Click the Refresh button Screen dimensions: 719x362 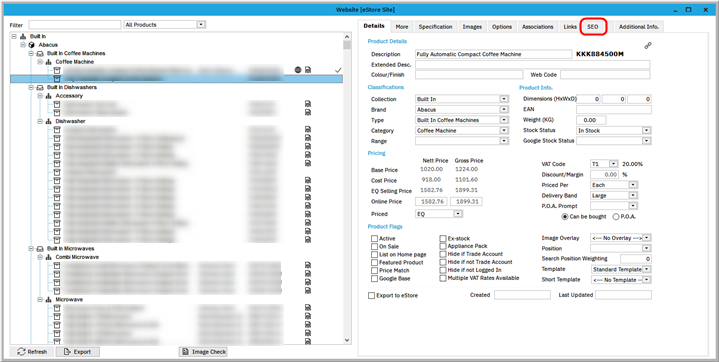click(32, 352)
